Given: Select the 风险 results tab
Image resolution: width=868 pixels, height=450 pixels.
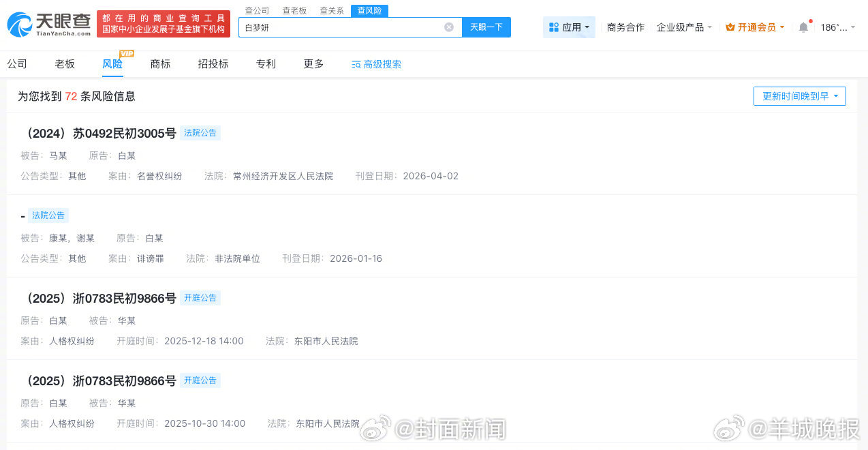Looking at the screenshot, I should (112, 64).
